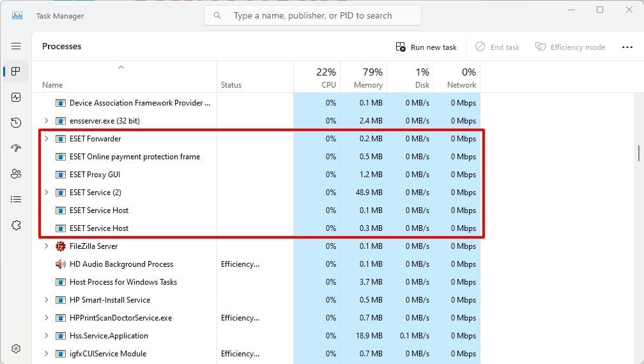
Task: Click the ESET Service (2) process icon
Action: click(60, 193)
